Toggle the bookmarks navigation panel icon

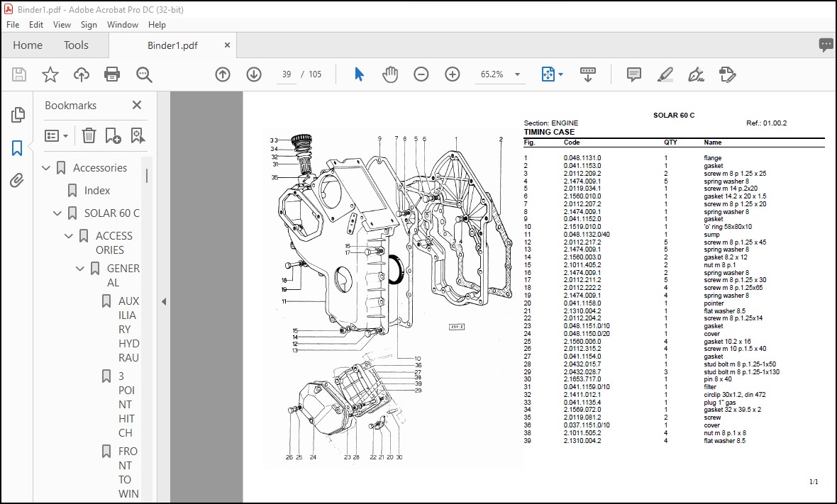point(17,147)
